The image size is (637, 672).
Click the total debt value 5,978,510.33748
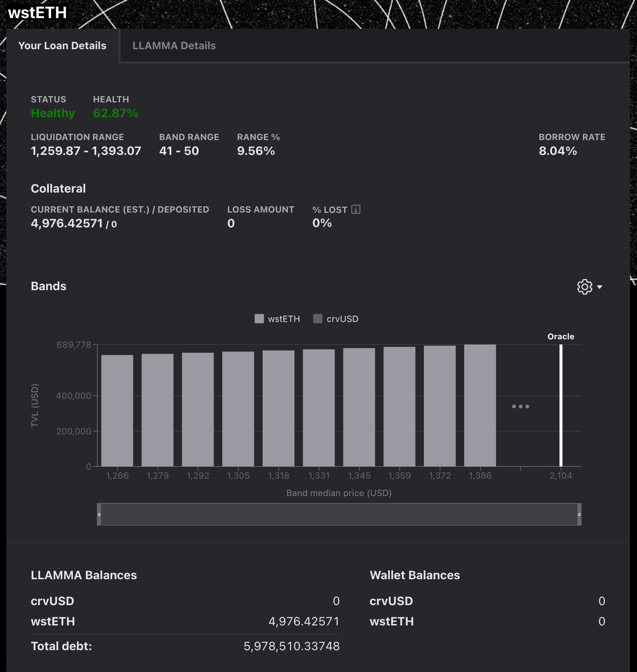pos(291,646)
